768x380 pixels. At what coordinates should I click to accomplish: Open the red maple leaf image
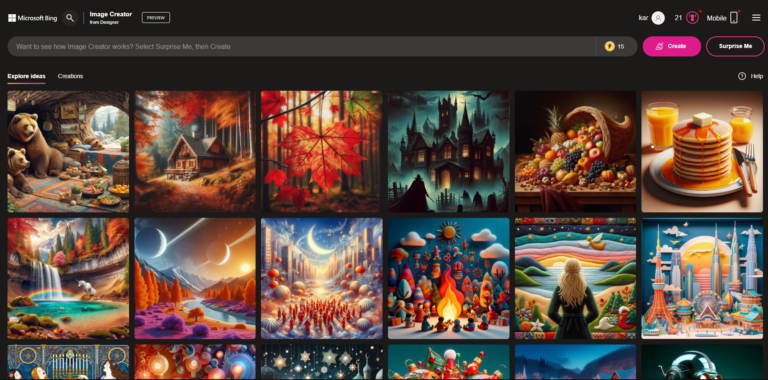(x=322, y=151)
